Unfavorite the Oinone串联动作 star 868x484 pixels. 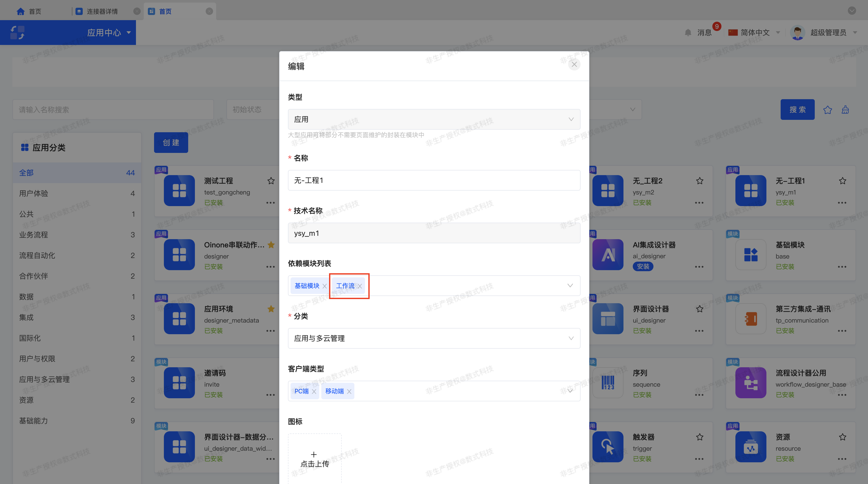coord(271,245)
